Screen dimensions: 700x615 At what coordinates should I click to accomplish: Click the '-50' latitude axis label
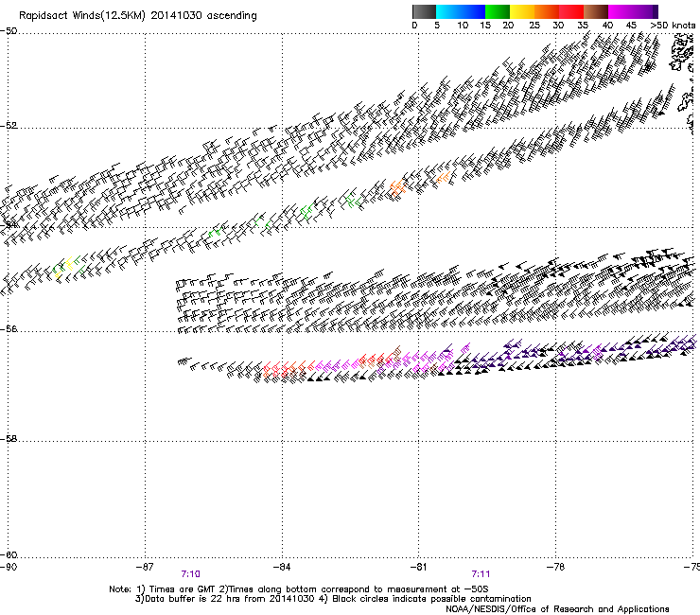(x=9, y=31)
